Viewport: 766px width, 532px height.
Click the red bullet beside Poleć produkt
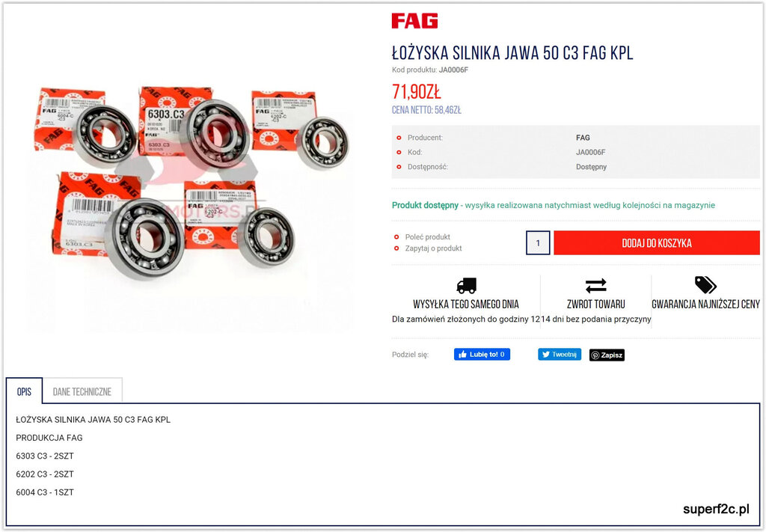click(x=396, y=237)
